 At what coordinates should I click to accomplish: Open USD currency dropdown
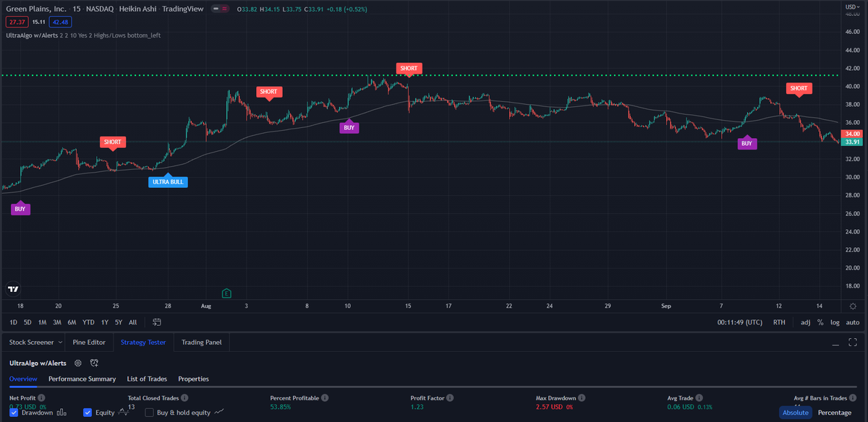[x=851, y=6]
